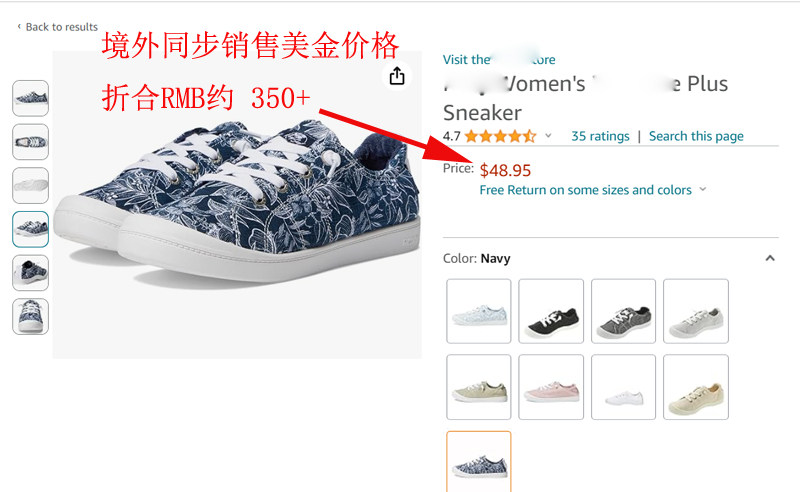Show the first side-view thumbnail
Screen dimensions: 800x492
coord(31,98)
